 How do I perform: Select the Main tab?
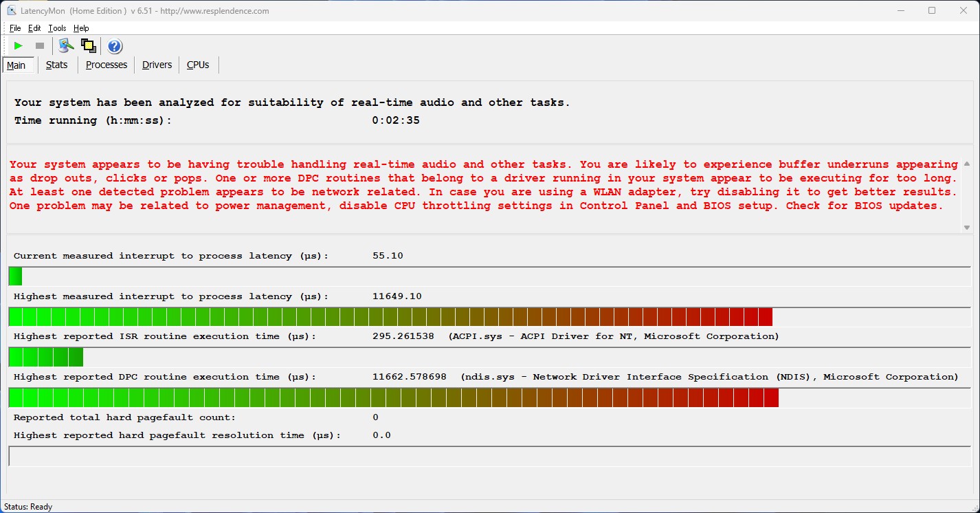[x=16, y=65]
